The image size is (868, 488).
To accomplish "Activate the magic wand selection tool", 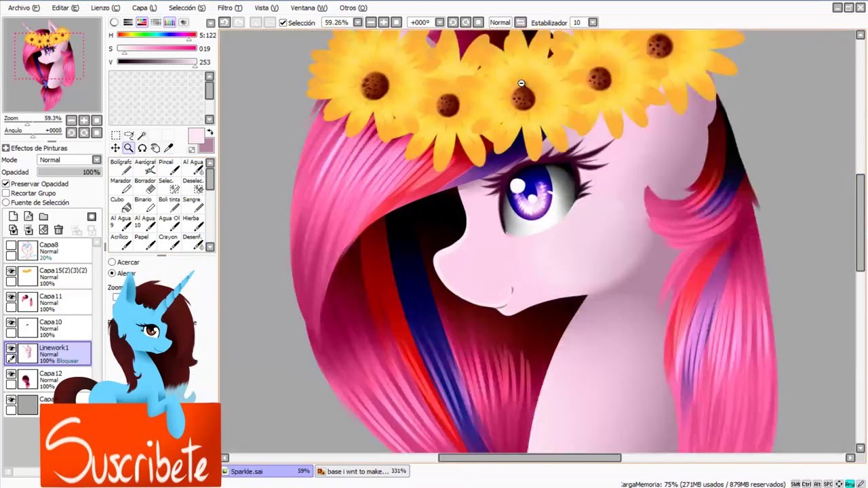I will 142,136.
